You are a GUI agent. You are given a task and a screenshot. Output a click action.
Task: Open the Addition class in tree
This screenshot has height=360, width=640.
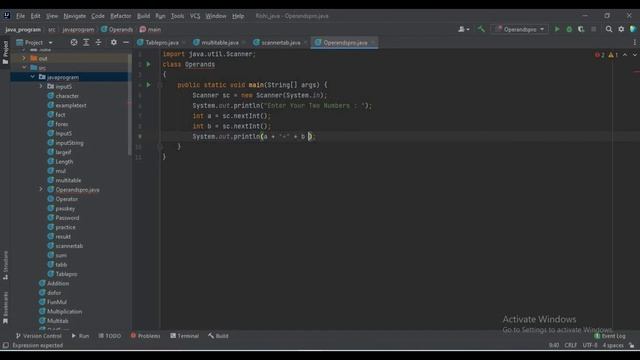click(x=58, y=283)
